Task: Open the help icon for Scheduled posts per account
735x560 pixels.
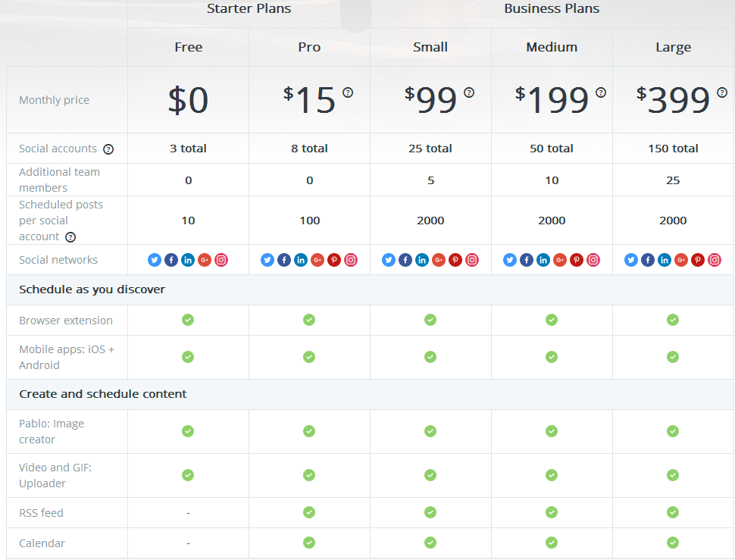Action: coord(70,237)
